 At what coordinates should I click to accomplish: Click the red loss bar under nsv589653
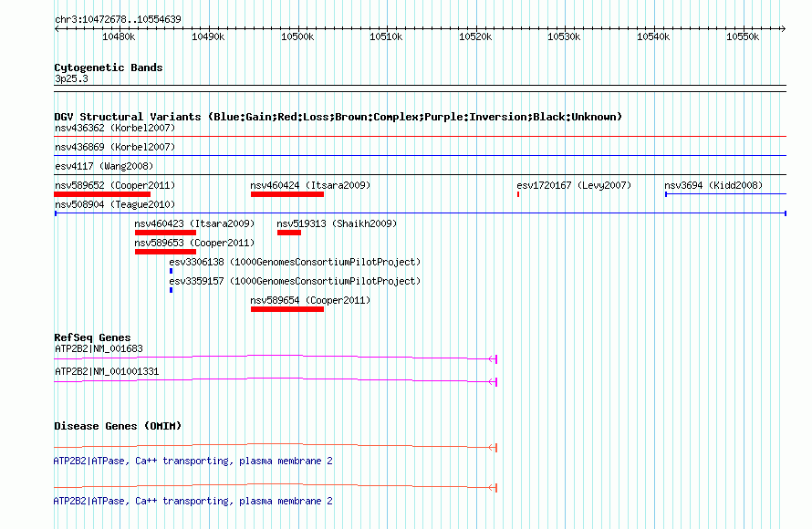[x=165, y=252]
